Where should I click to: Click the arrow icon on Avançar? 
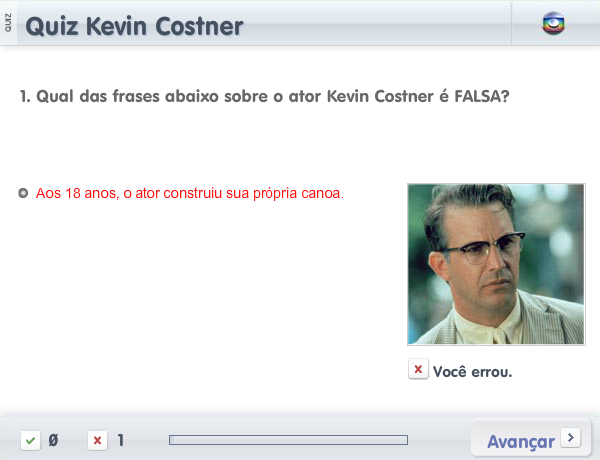571,437
